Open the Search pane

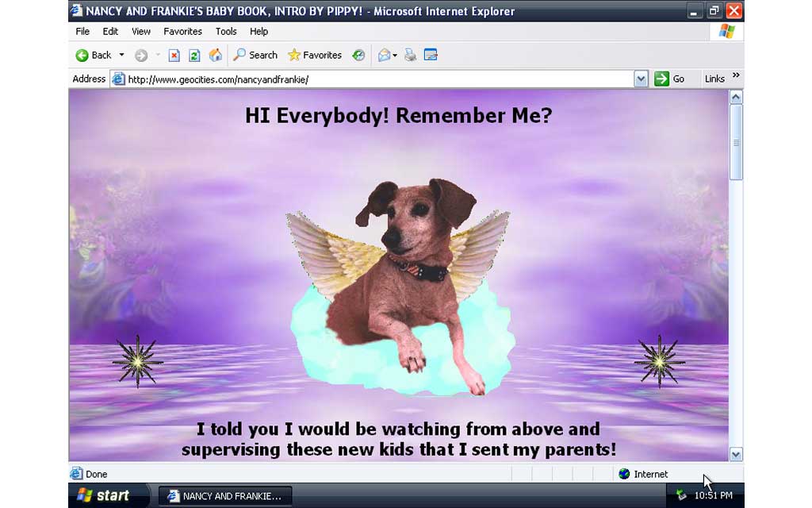pos(255,56)
